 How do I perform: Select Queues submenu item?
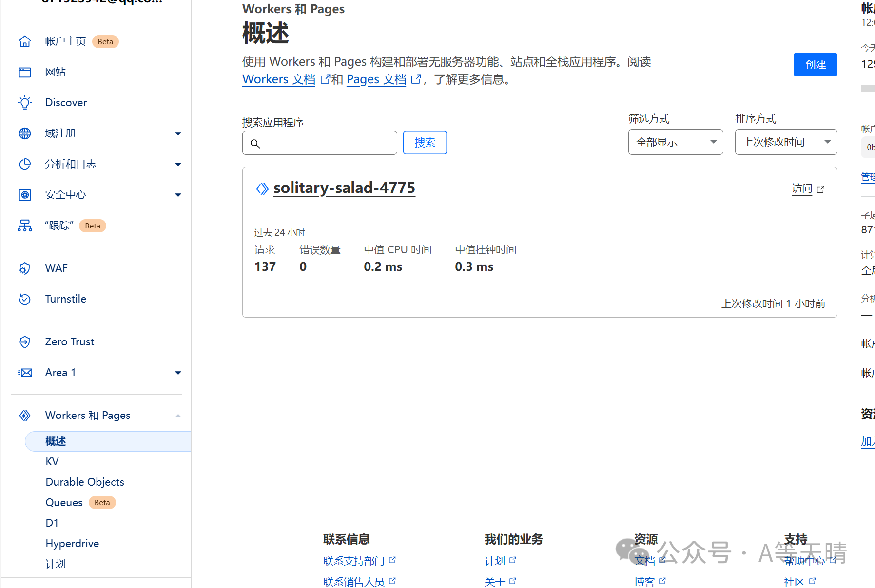64,503
